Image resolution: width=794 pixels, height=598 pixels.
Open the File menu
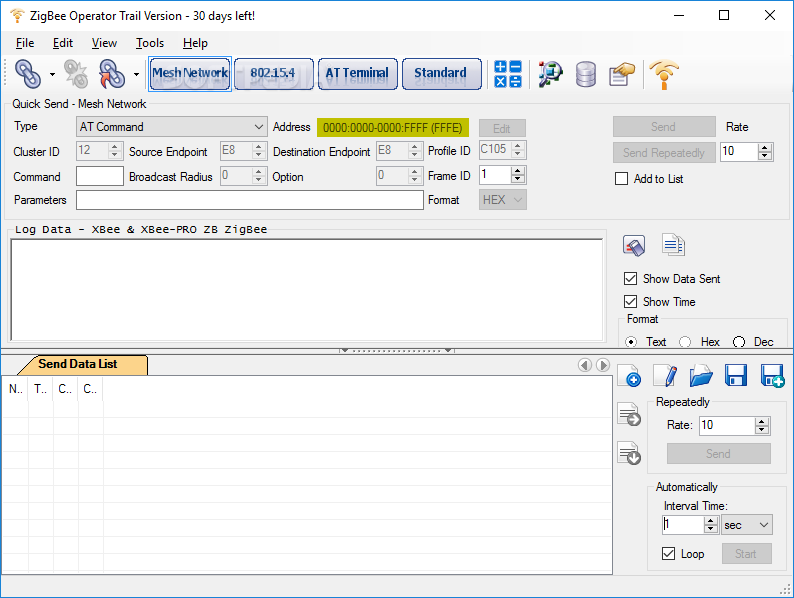pyautogui.click(x=25, y=43)
